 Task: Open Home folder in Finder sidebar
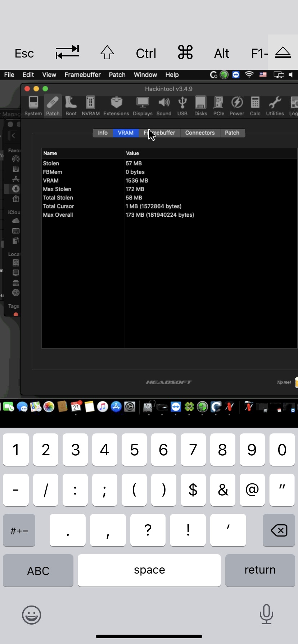15,198
